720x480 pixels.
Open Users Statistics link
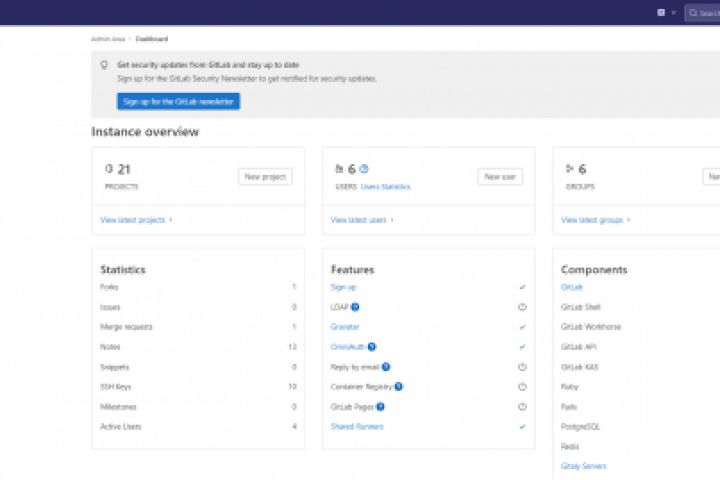pos(386,186)
